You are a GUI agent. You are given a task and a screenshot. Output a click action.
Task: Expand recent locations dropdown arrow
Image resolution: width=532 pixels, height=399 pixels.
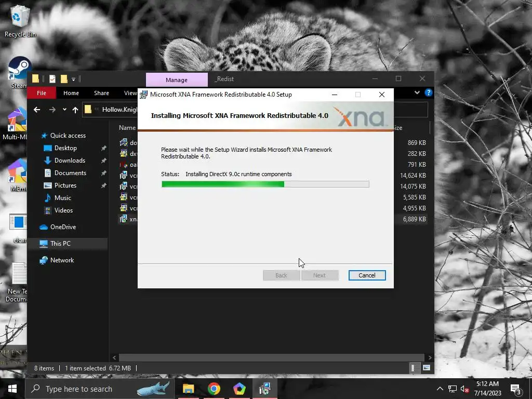(x=64, y=110)
